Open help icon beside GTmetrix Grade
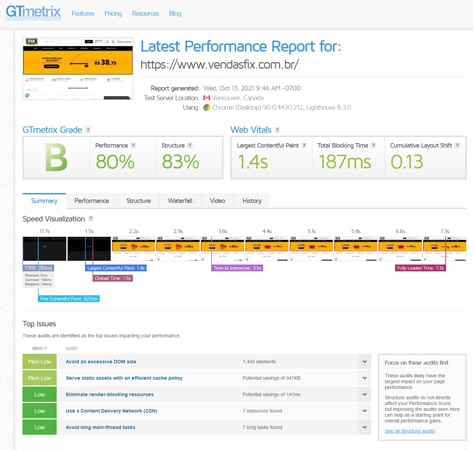473x450 pixels. coord(88,130)
